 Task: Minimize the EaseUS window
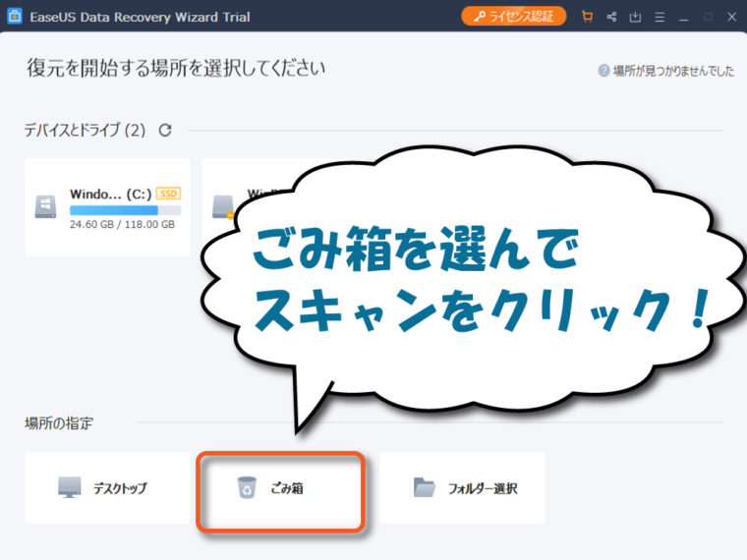(x=683, y=17)
